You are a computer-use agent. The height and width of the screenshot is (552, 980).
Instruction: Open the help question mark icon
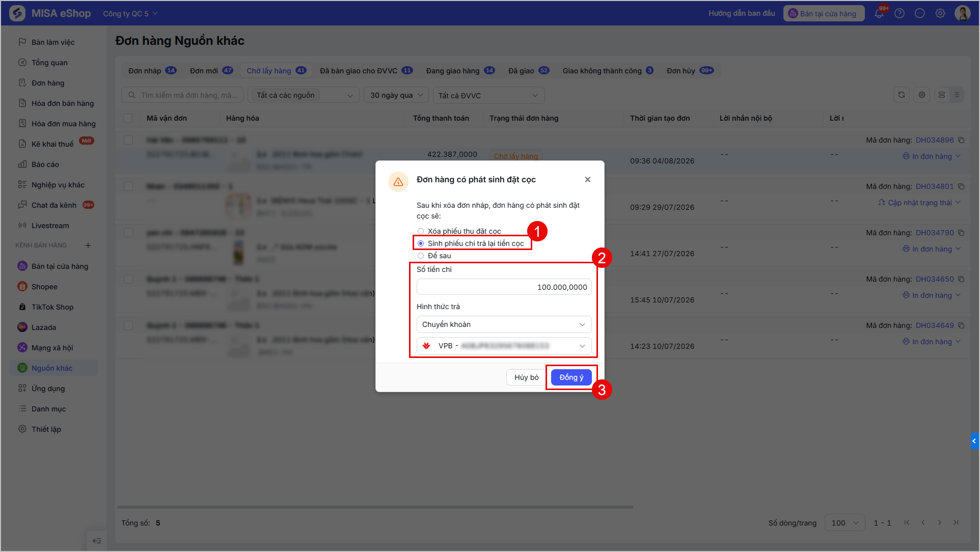click(900, 13)
